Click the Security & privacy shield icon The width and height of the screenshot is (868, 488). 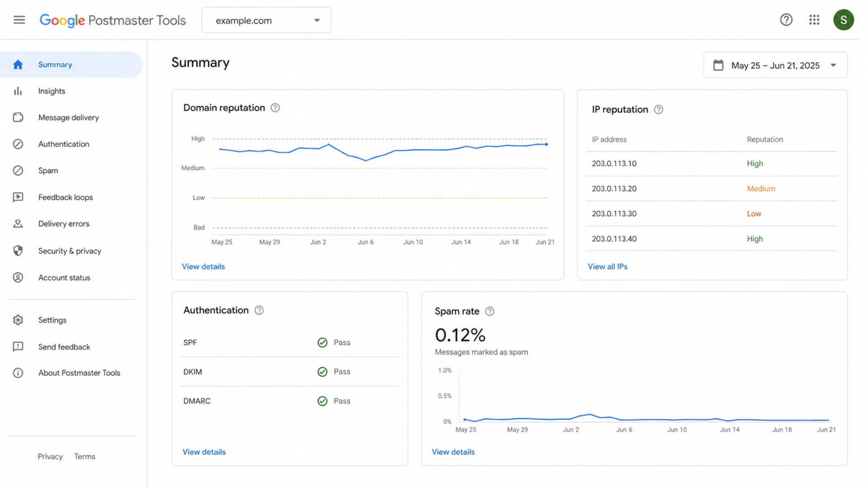[x=18, y=251]
